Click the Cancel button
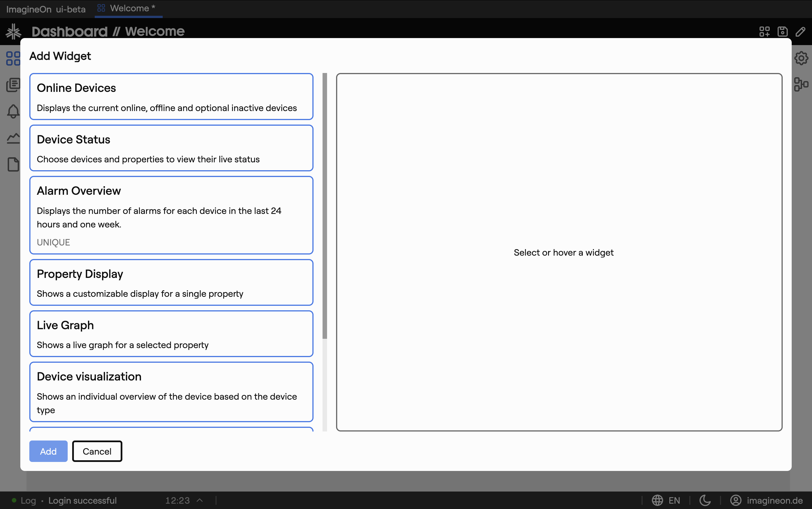This screenshot has height=509, width=812. point(97,451)
